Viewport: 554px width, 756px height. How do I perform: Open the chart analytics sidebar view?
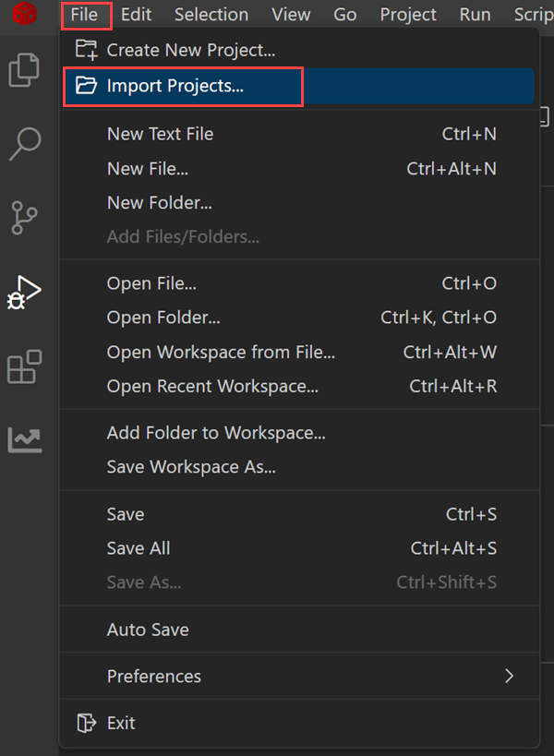(x=25, y=439)
